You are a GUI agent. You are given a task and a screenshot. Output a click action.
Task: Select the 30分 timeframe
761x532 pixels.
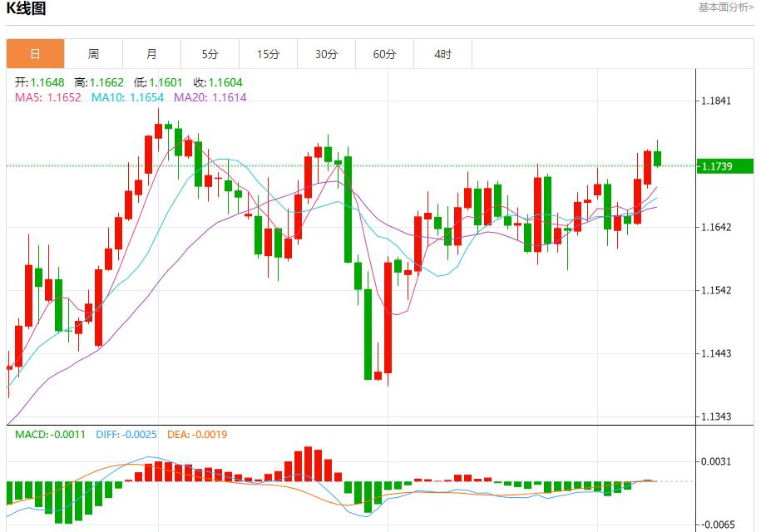(x=326, y=53)
